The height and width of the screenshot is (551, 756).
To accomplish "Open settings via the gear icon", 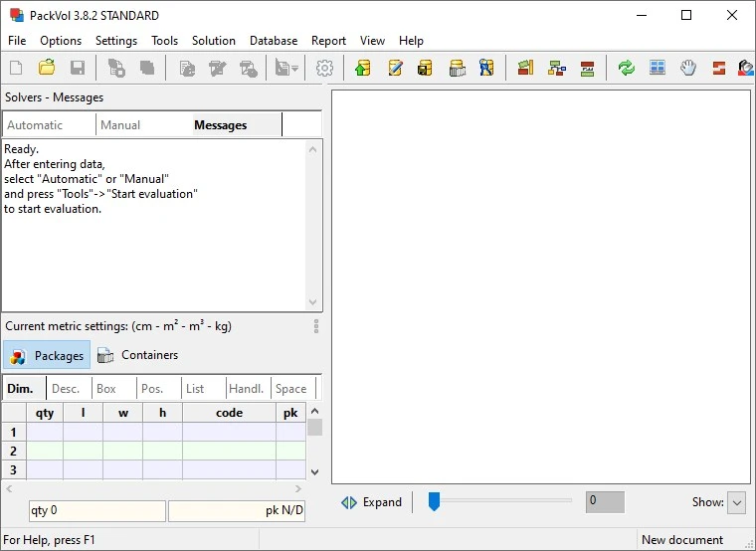I will 324,69.
